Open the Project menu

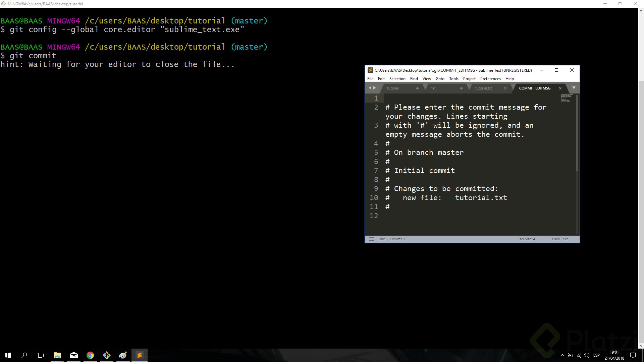click(x=469, y=79)
